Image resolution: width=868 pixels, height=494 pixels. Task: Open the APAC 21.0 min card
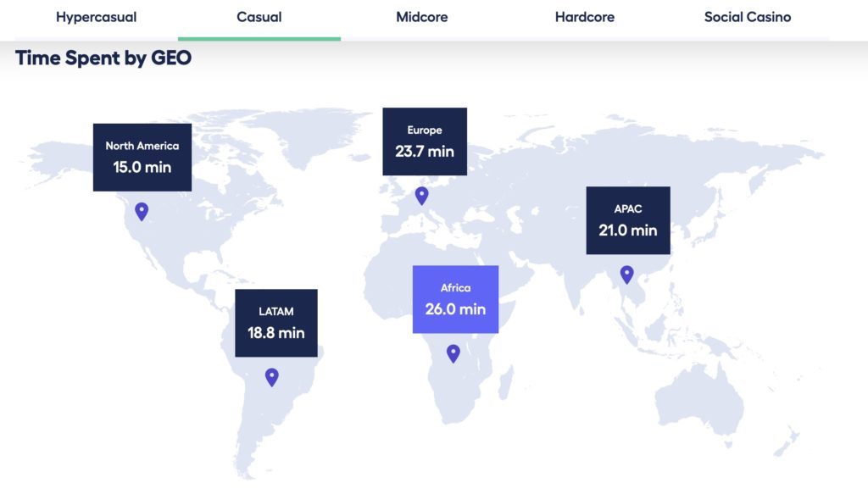pyautogui.click(x=628, y=220)
